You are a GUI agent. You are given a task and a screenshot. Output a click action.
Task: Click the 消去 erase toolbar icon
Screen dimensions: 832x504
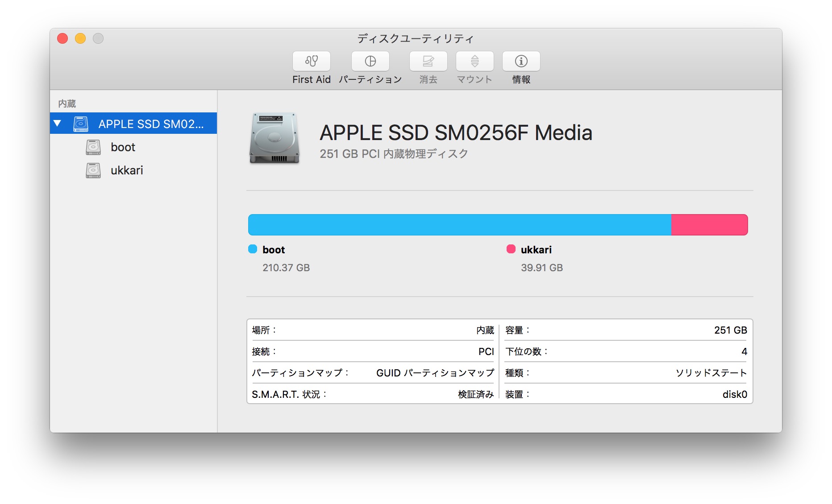428,61
